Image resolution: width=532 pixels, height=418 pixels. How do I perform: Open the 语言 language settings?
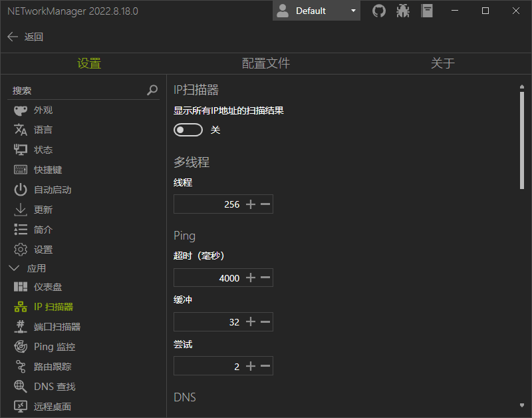(x=33, y=130)
